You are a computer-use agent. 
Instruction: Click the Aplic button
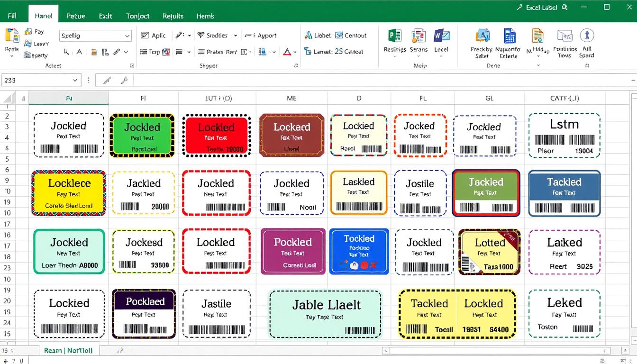click(154, 36)
